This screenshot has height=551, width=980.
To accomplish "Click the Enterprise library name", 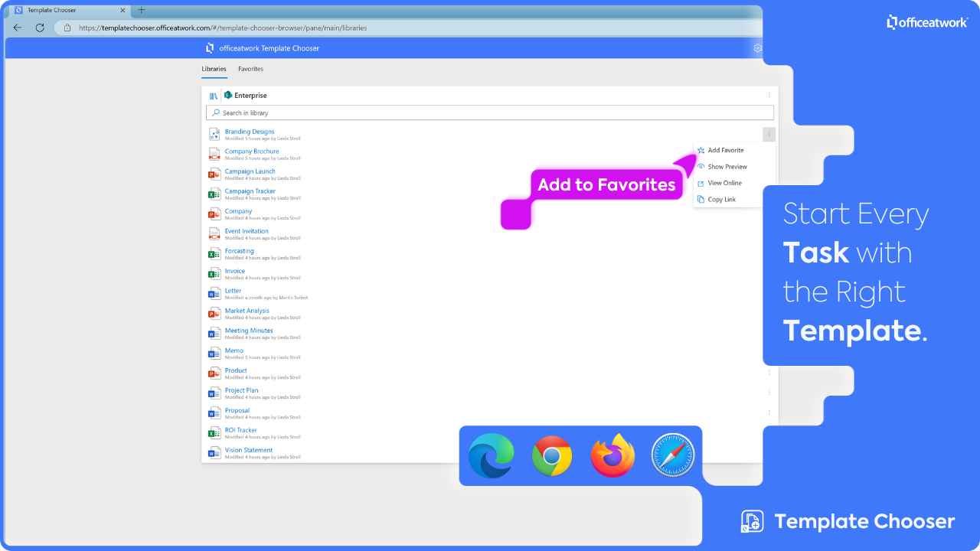I will 250,96.
